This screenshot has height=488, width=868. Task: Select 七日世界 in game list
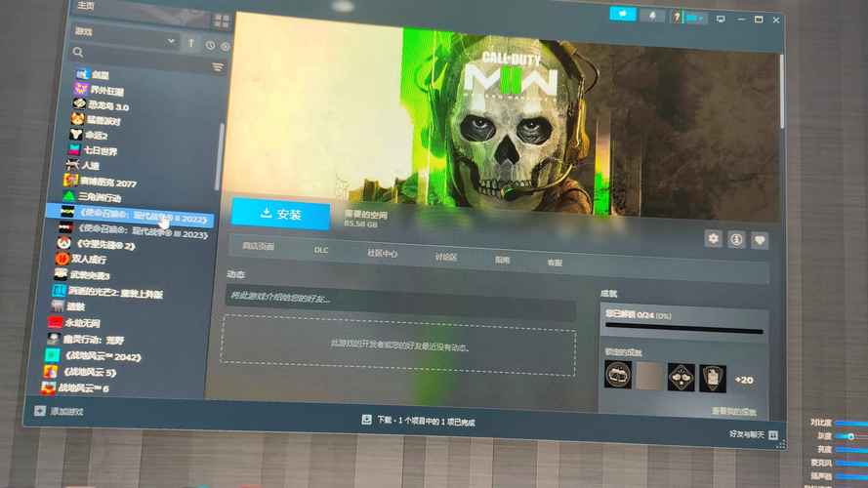click(101, 150)
